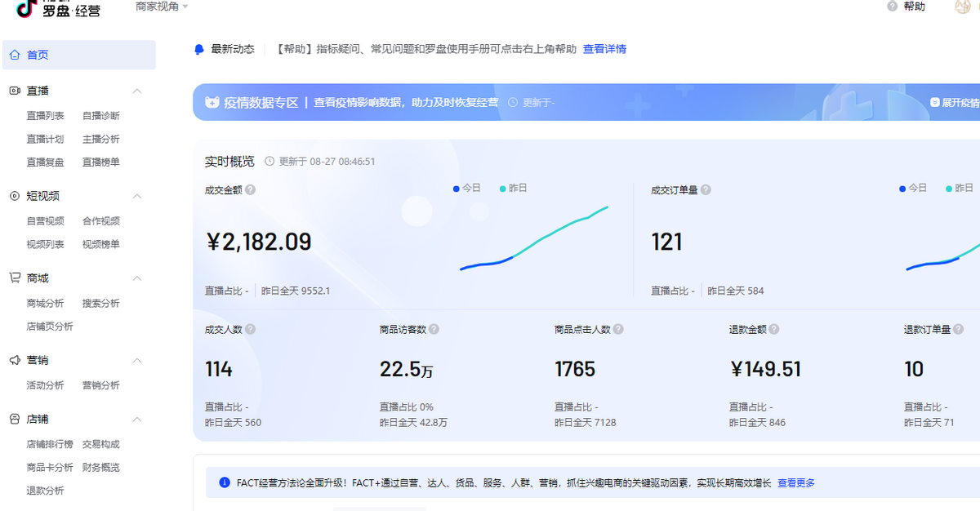The image size is (980, 511).
Task: Collapse the 店铺 sidebar section
Action: 137,419
